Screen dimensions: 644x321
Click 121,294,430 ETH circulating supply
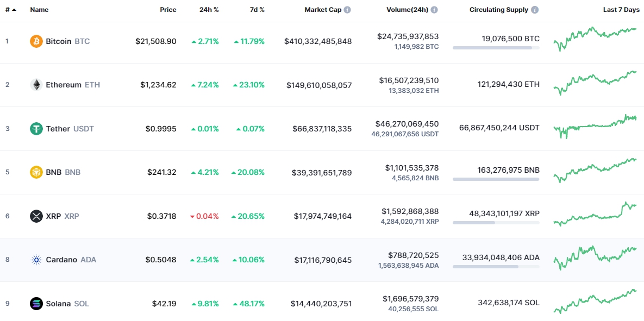click(509, 84)
